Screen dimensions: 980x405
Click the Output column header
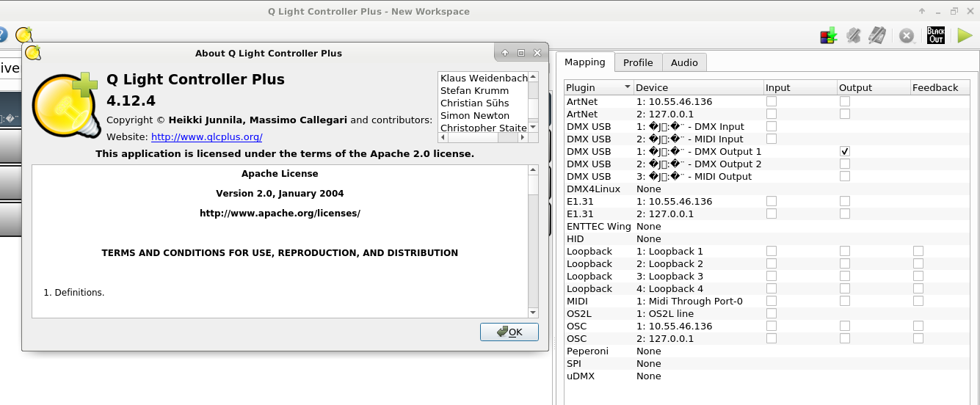point(874,87)
